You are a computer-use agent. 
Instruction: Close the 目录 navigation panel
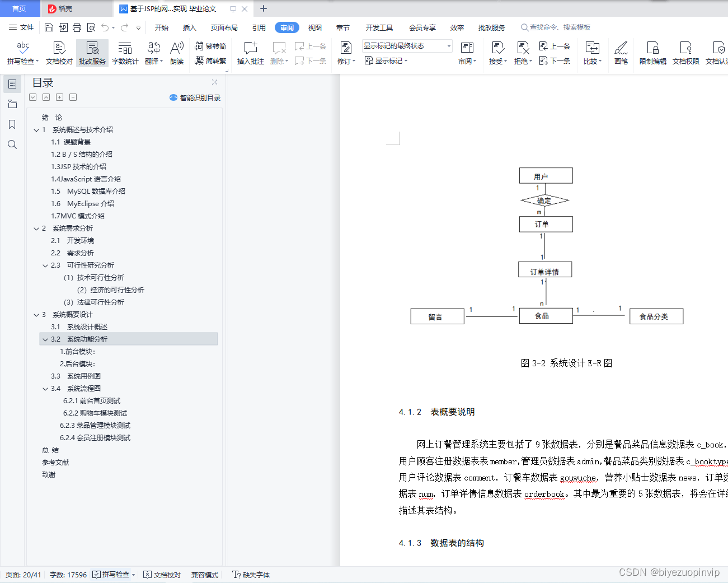pyautogui.click(x=214, y=82)
